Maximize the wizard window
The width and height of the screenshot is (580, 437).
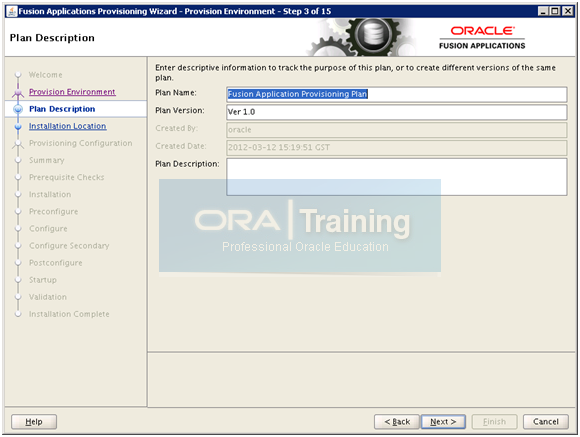555,11
